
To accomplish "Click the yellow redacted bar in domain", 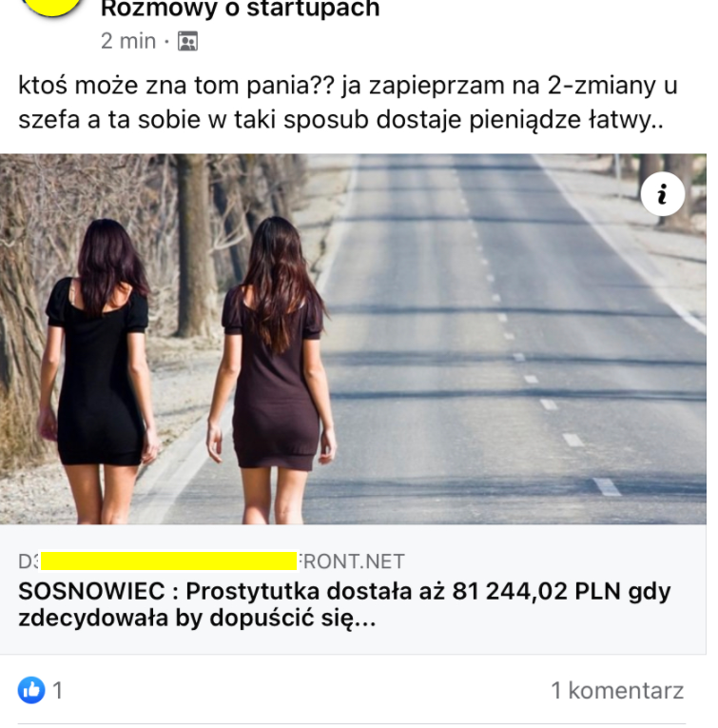I will coord(169,561).
